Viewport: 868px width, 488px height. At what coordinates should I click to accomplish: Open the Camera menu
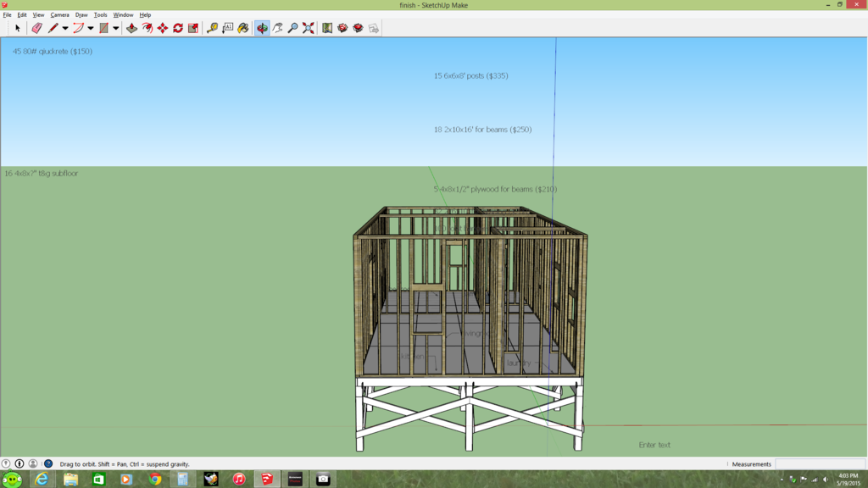60,15
